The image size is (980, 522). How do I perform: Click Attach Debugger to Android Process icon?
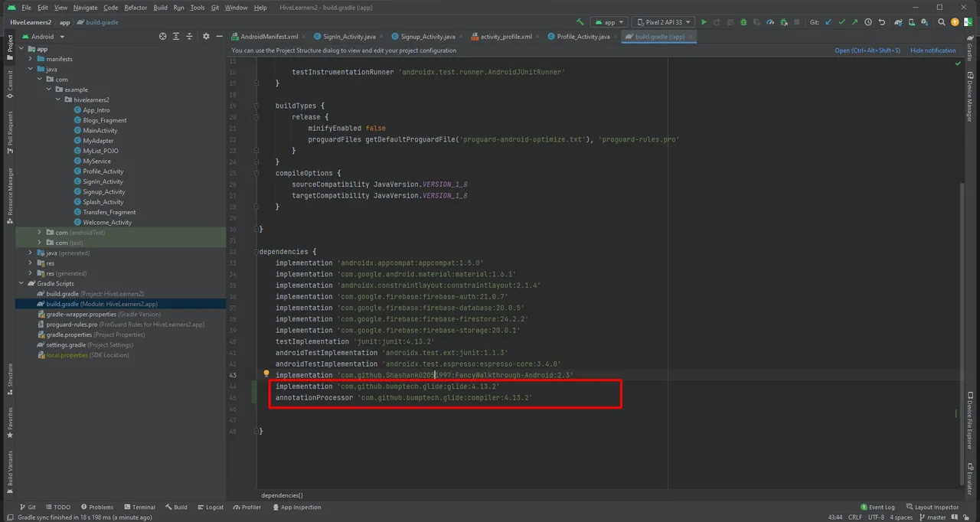pos(784,22)
